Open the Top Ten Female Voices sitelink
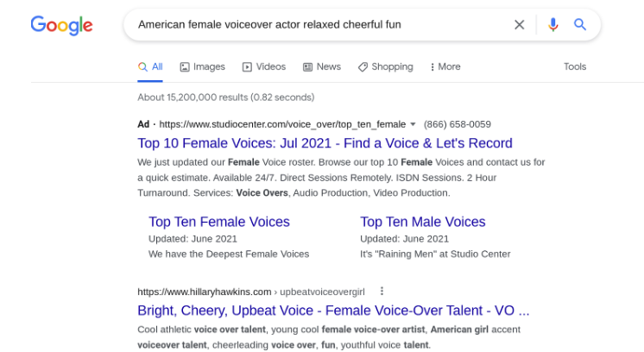The image size is (644, 352). tap(219, 222)
